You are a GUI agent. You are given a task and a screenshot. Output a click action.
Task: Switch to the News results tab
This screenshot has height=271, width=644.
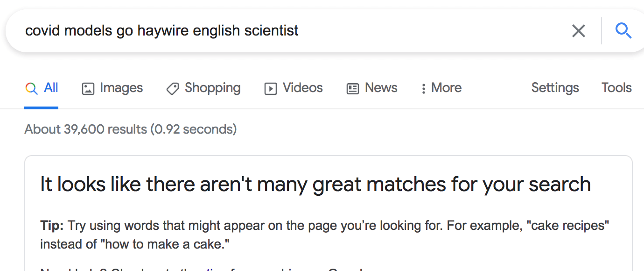[x=381, y=88]
